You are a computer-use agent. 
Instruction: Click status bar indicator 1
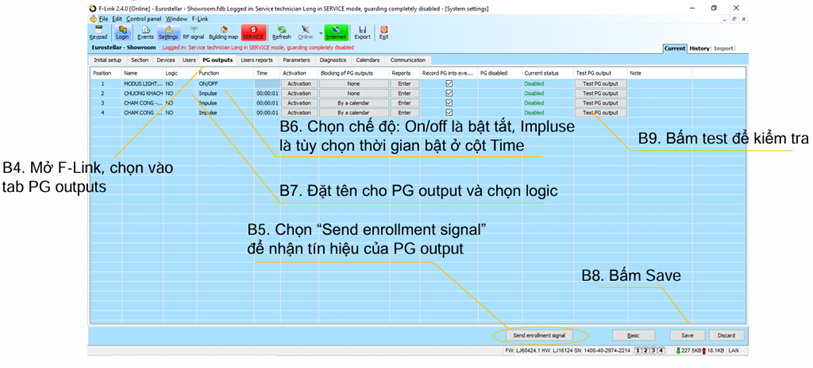tap(638, 351)
